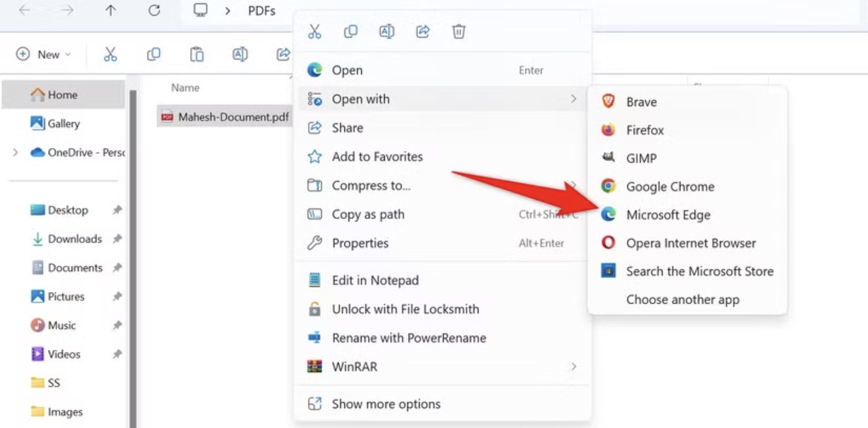Unpin Downloads using its pin icon
Viewport: 868px width, 428px height.
tap(117, 239)
